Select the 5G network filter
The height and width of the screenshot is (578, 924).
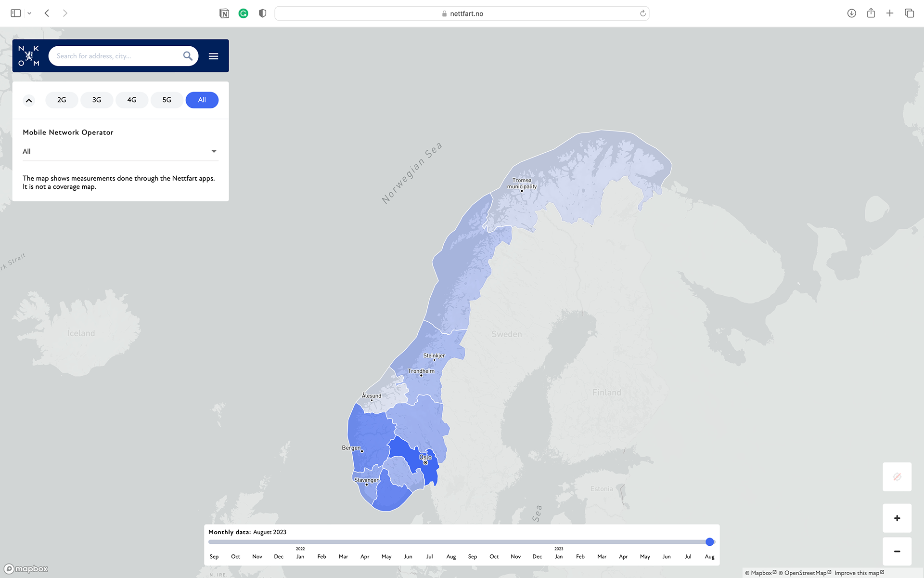[167, 100]
